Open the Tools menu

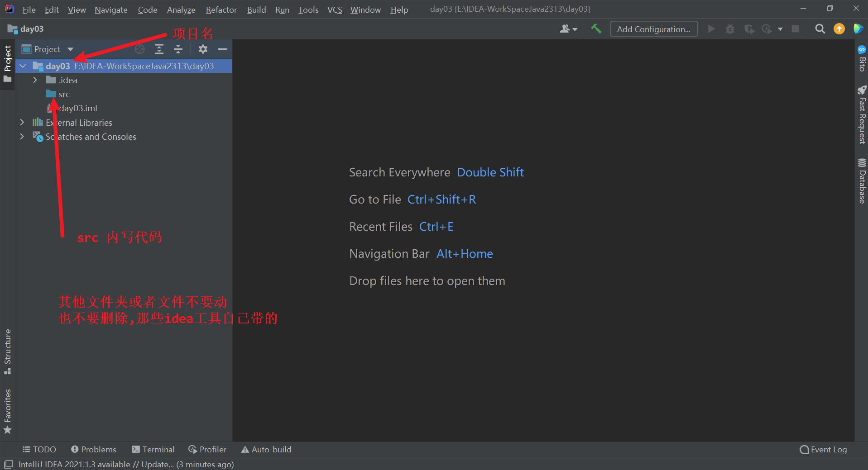(308, 9)
